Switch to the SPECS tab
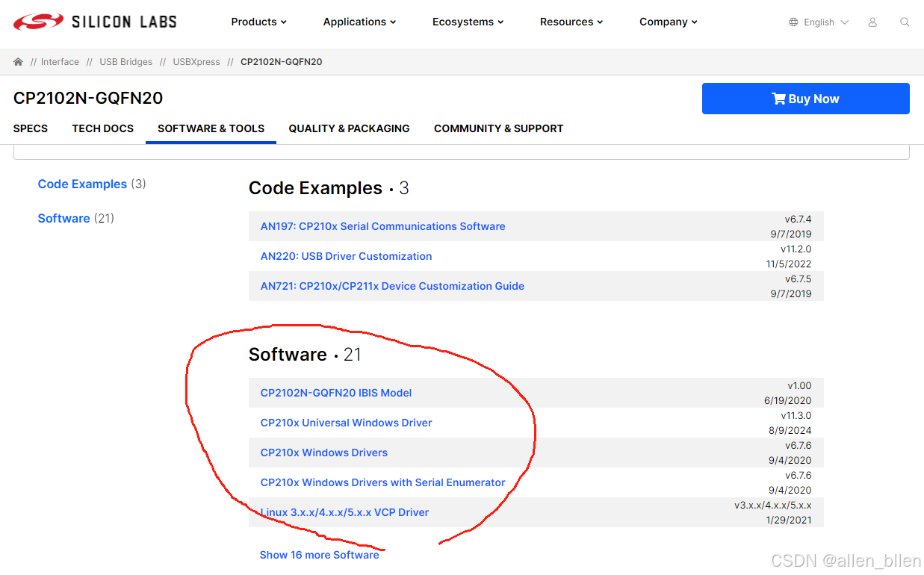Screen dimensions: 924x575 [31, 128]
